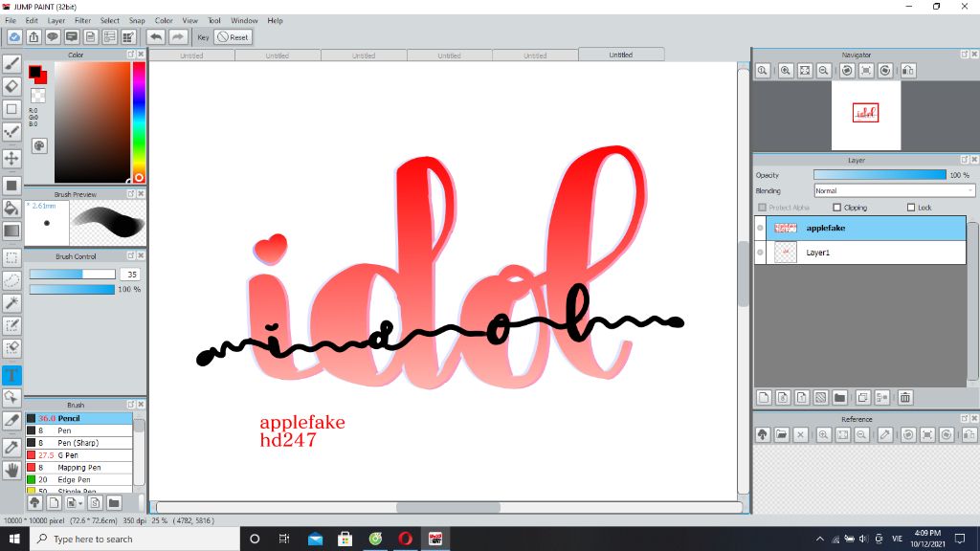
Task: Open the Blending mode dropdown
Action: (894, 190)
